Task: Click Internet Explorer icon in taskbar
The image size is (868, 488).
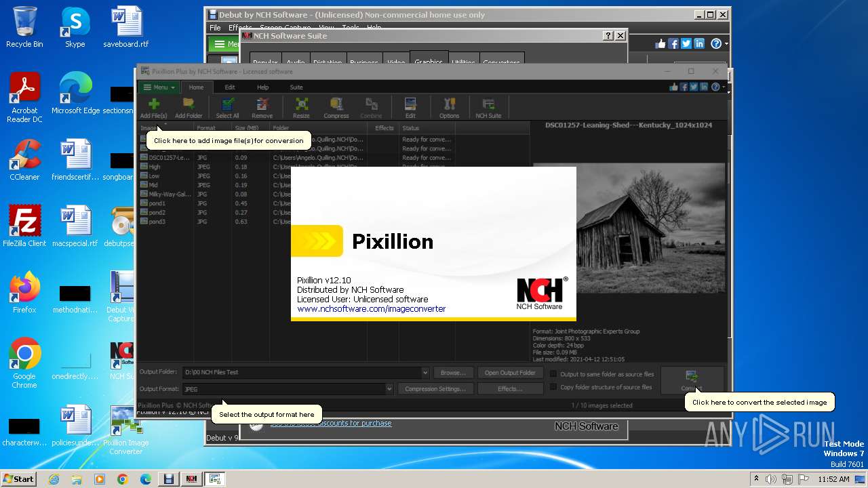Action: coord(54,479)
